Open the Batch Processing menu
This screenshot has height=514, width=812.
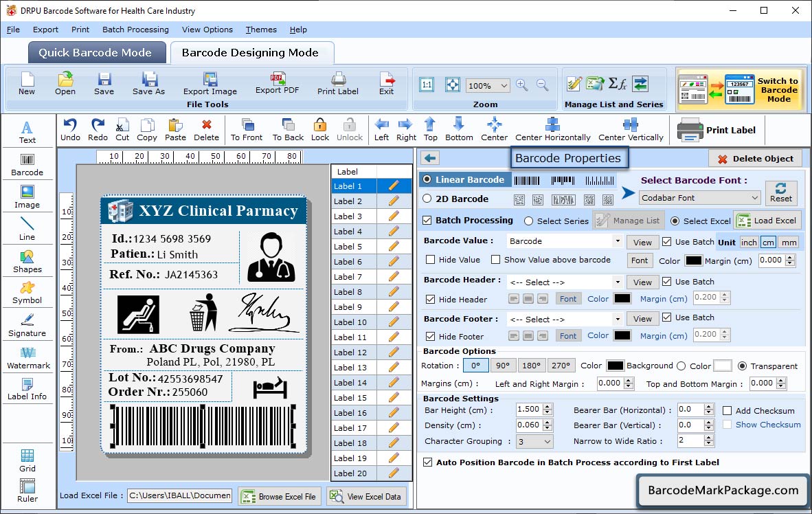[x=136, y=30]
